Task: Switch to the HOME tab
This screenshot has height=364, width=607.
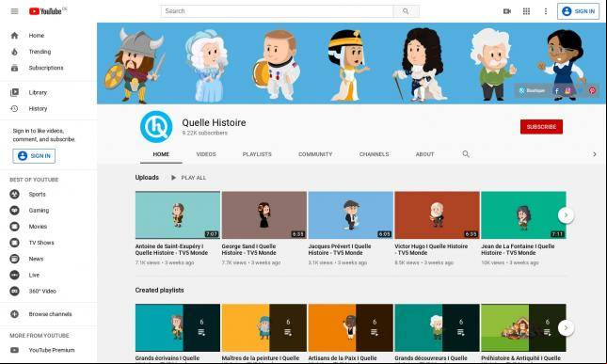Action: tap(161, 154)
